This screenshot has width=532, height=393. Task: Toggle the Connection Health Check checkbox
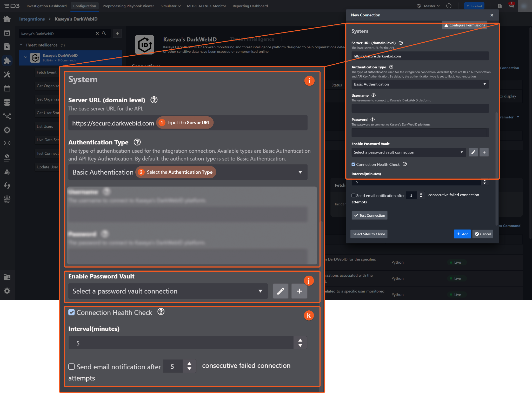pos(353,164)
